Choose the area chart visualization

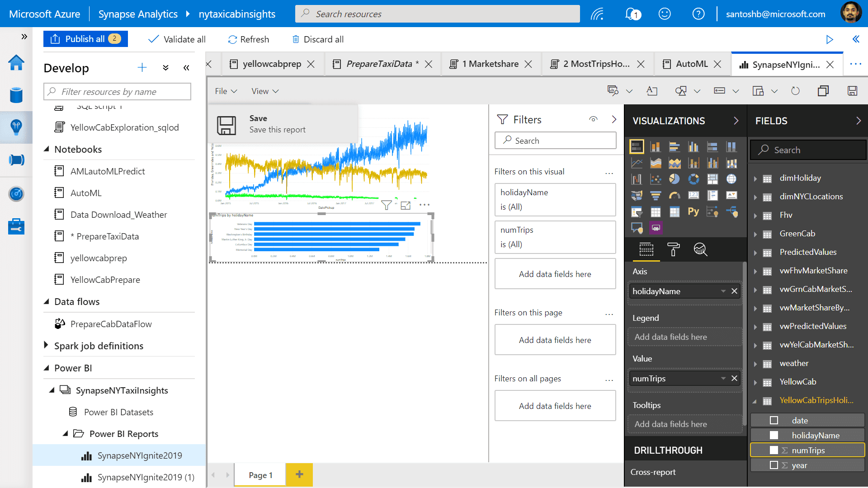pos(656,163)
